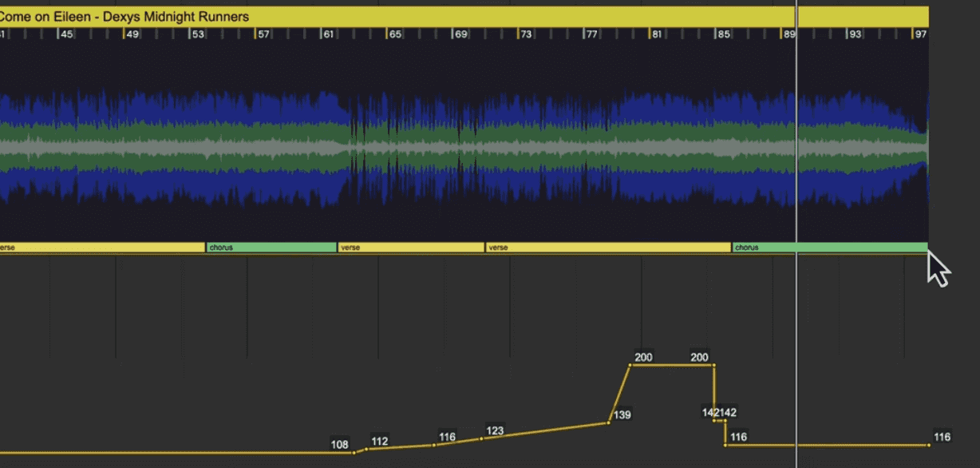
Task: Select the 112 tempo point
Action: pos(367,449)
